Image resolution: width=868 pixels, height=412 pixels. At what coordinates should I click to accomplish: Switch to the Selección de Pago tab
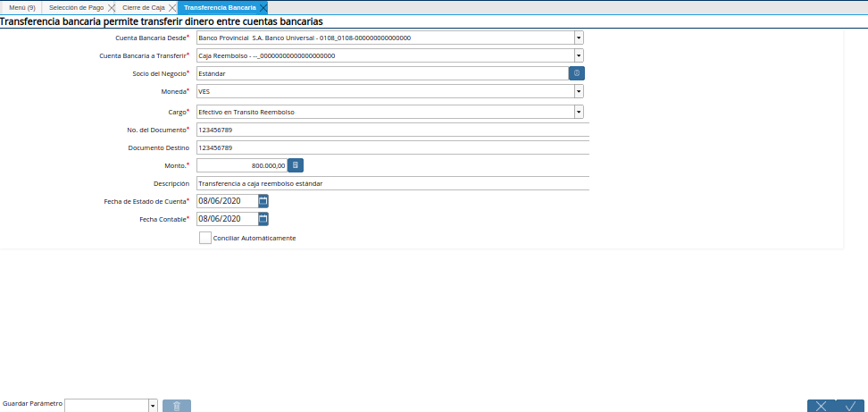pyautogui.click(x=77, y=8)
